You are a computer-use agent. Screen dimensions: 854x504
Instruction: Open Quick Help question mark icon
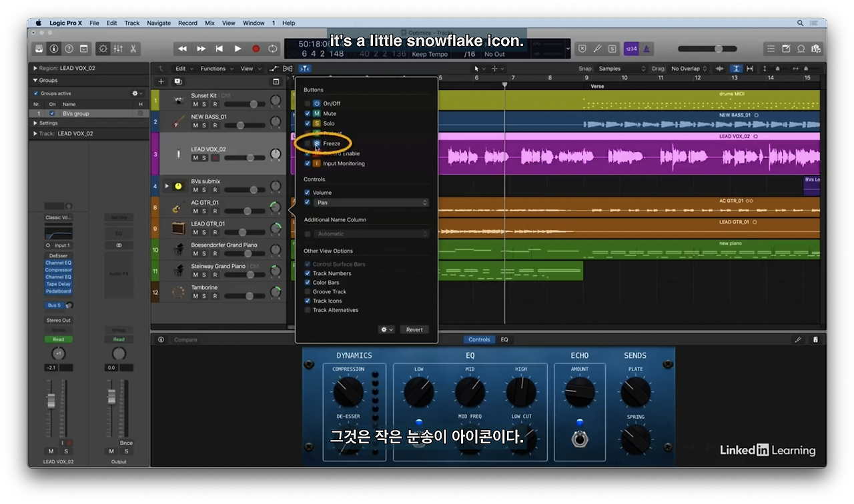pos(69,49)
